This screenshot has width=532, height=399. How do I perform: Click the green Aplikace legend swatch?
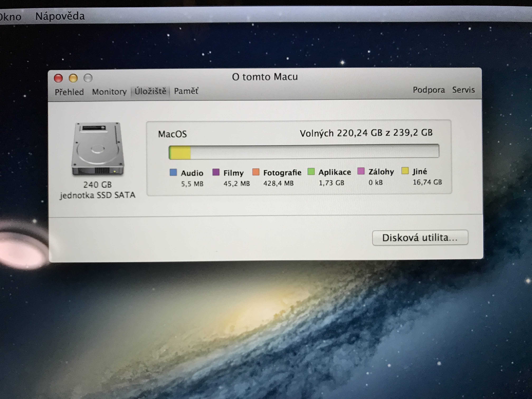coord(311,172)
